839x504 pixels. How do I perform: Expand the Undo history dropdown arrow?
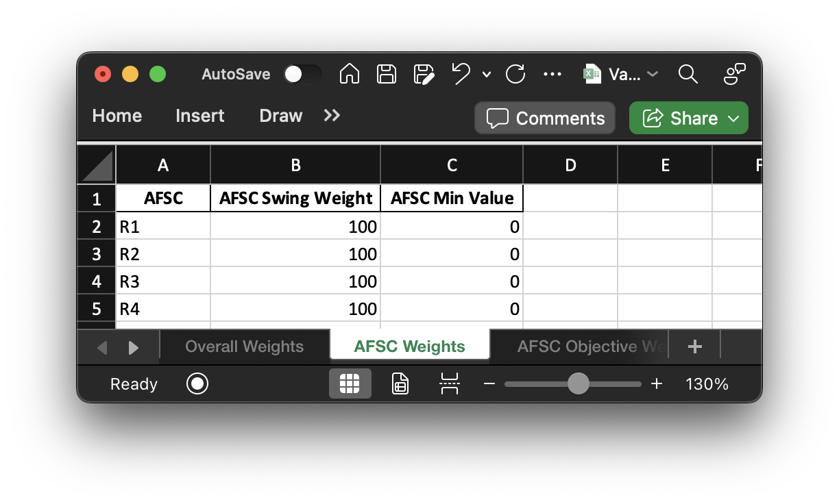(487, 74)
